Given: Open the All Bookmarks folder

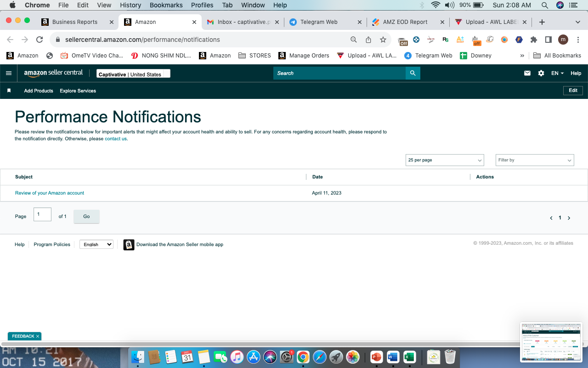Looking at the screenshot, I should (x=557, y=56).
